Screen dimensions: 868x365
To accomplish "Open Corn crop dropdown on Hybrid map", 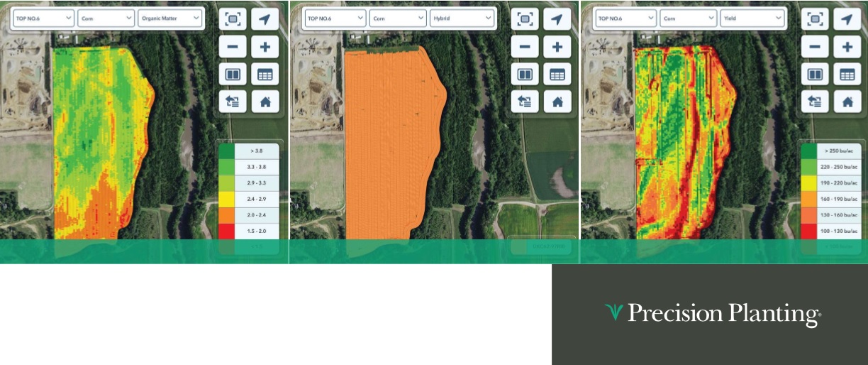I will pyautogui.click(x=396, y=18).
